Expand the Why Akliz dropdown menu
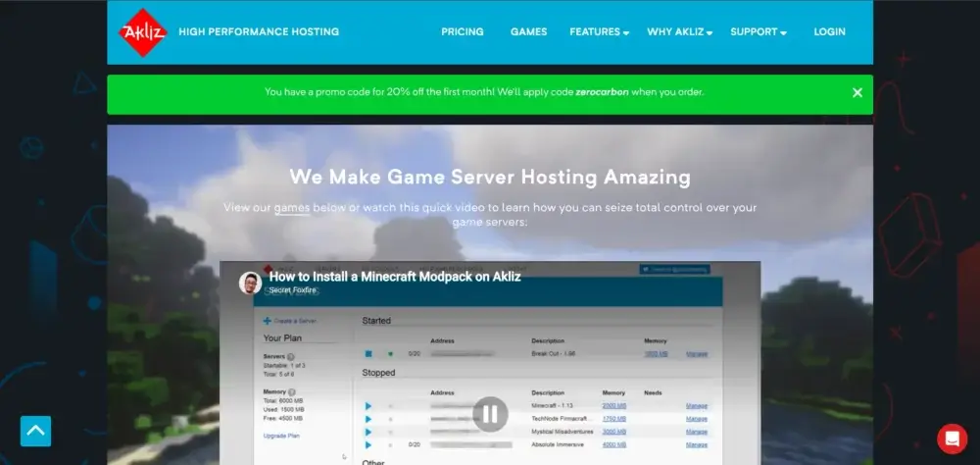The height and width of the screenshot is (465, 980). (679, 32)
